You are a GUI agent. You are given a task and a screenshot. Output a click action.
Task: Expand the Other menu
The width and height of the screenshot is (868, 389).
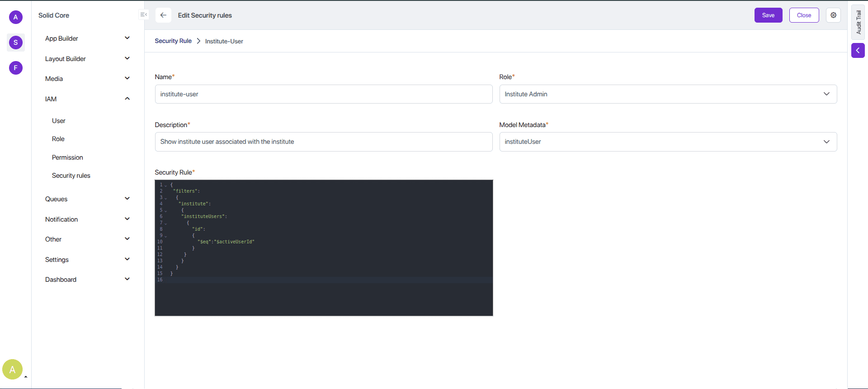[87, 239]
